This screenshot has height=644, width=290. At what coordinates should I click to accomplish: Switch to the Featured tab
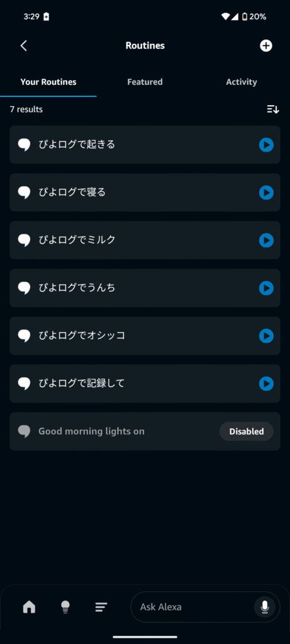click(x=145, y=82)
